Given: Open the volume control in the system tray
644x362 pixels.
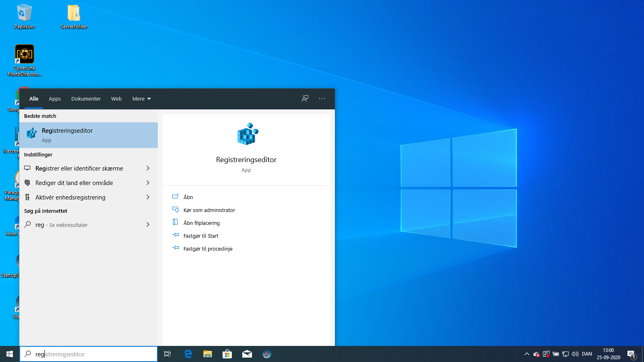Looking at the screenshot, I should pyautogui.click(x=575, y=354).
